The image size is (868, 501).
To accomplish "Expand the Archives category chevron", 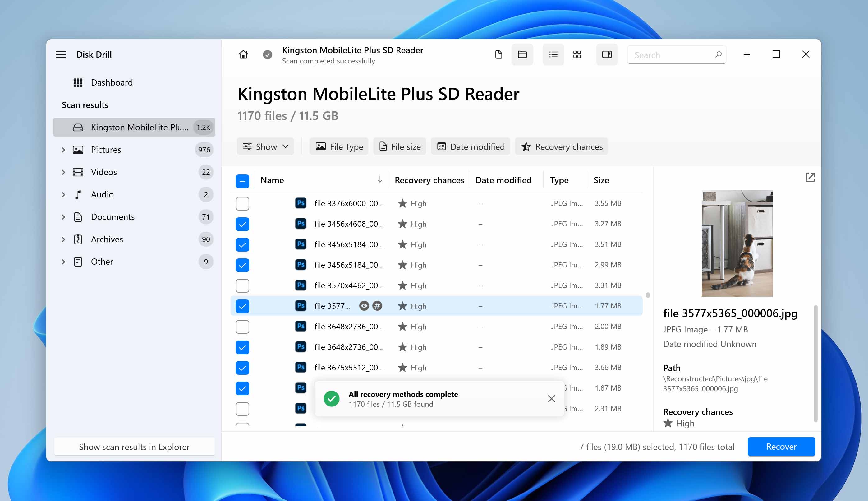I will 63,239.
